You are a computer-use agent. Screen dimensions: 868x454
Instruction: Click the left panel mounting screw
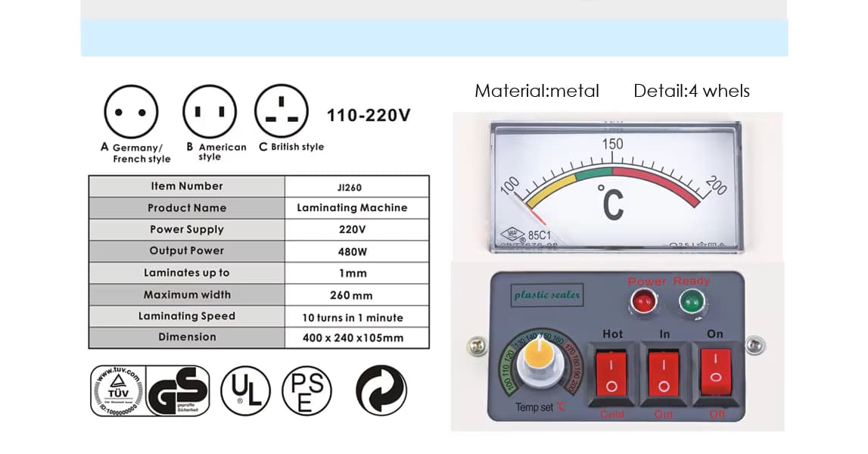[477, 346]
